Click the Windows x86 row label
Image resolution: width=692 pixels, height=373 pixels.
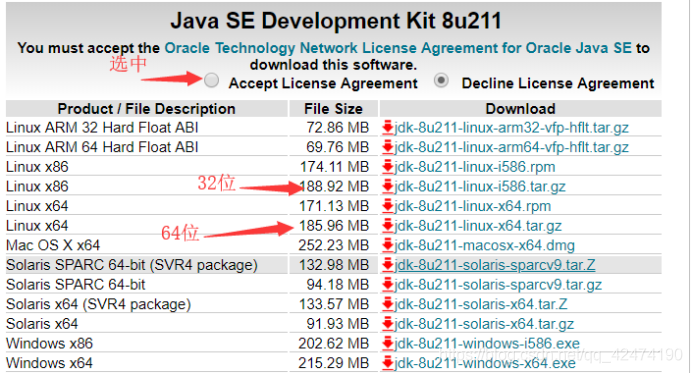[49, 343]
